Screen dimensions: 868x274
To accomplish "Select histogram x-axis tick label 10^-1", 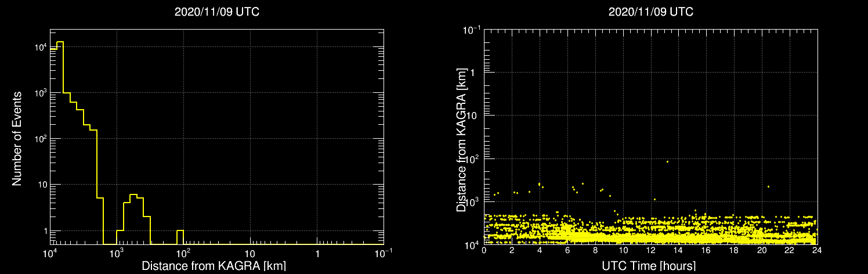I will click(x=384, y=253).
